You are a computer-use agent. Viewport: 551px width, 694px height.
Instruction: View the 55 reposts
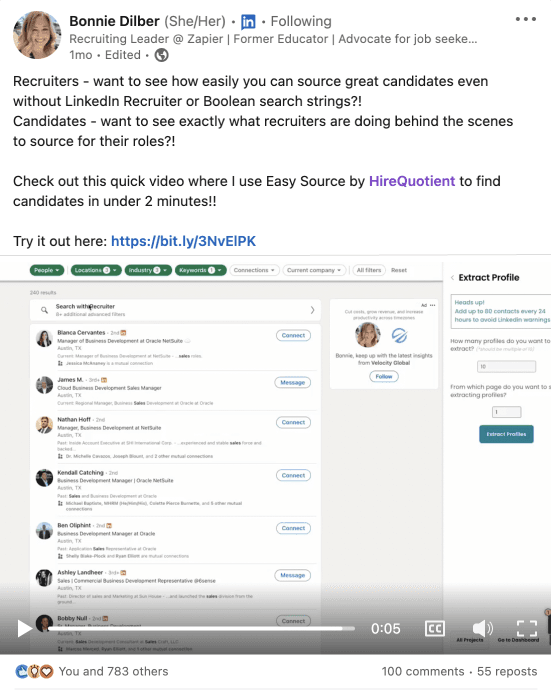(507, 671)
